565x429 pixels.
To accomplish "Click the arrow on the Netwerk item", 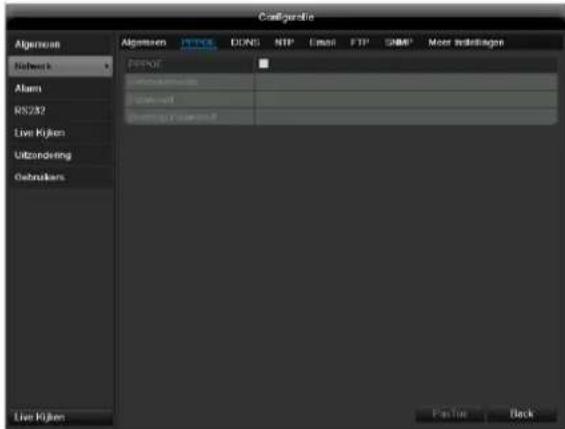I will (x=107, y=67).
